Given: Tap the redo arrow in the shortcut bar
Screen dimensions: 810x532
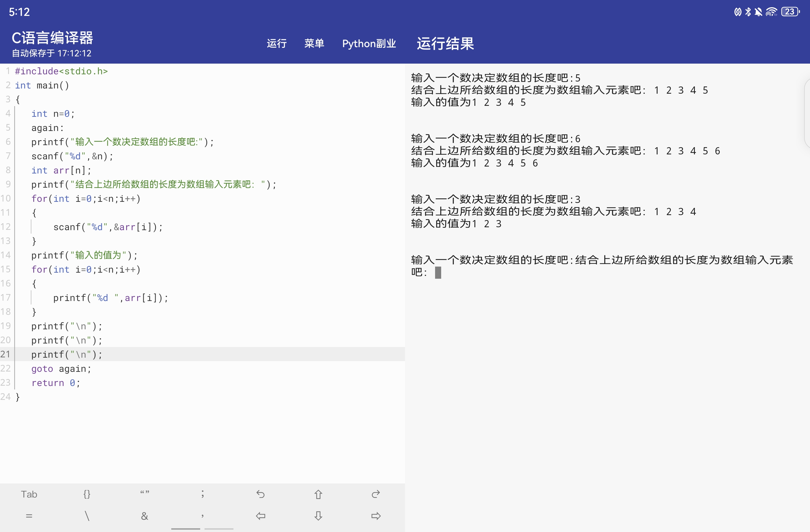Looking at the screenshot, I should (x=376, y=494).
